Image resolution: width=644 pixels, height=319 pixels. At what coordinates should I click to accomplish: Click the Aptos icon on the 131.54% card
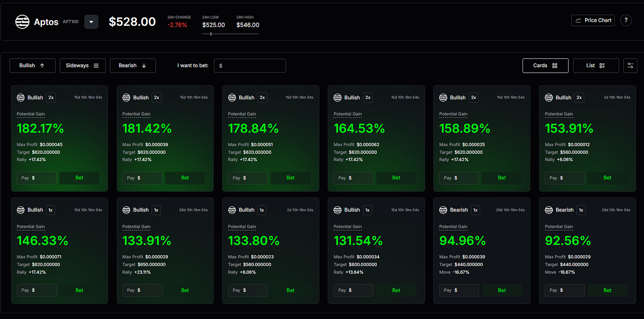[337, 210]
